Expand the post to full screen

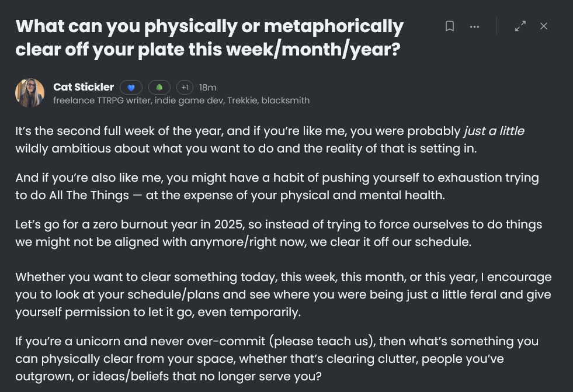pyautogui.click(x=520, y=26)
